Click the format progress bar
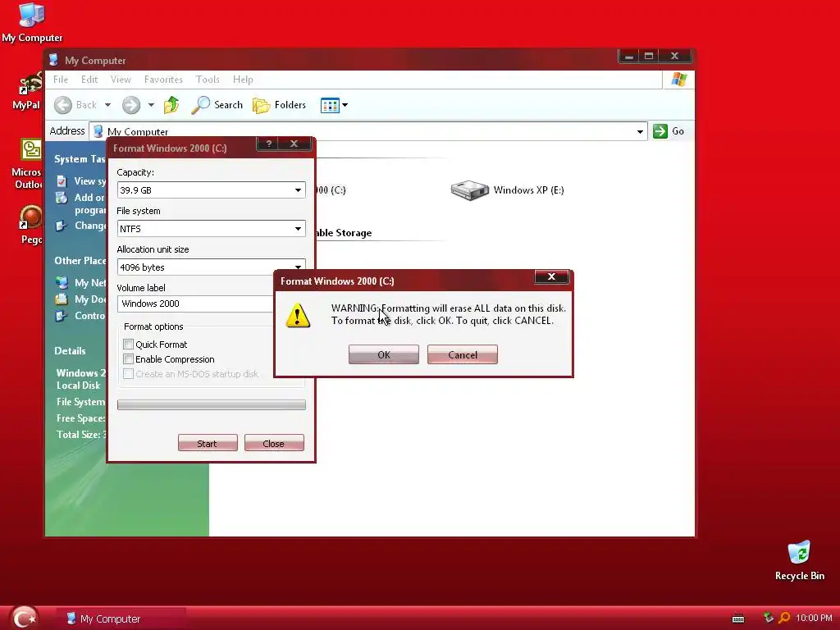 pyautogui.click(x=211, y=404)
